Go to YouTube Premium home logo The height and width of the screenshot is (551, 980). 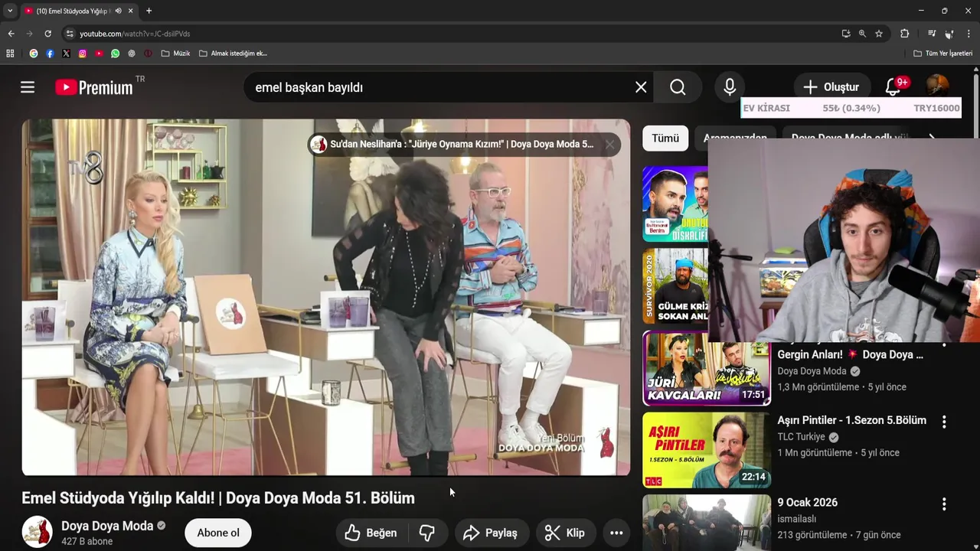(x=94, y=87)
